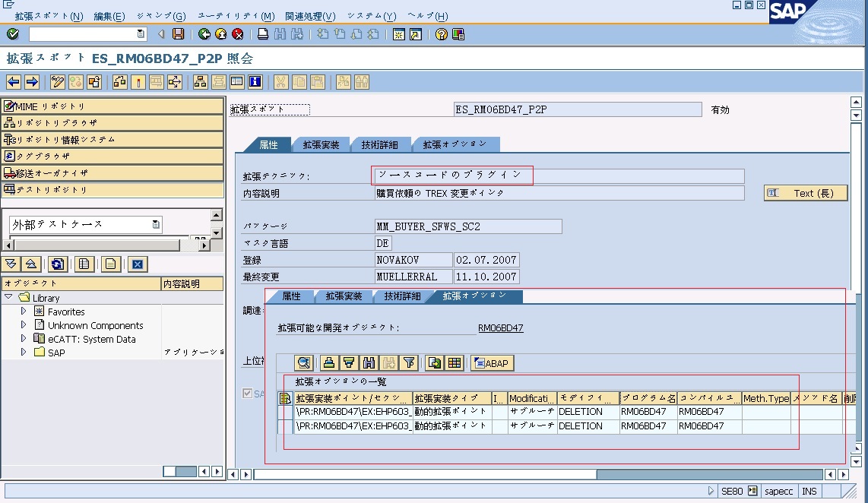Open the customize local layout monitor icon
Viewport: 868px width, 503px height.
click(458, 34)
